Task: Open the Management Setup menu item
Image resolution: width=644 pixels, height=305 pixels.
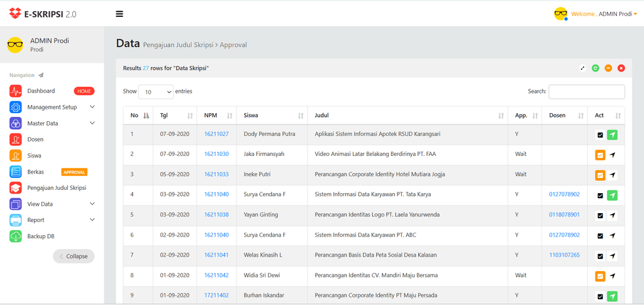Action: (52, 107)
